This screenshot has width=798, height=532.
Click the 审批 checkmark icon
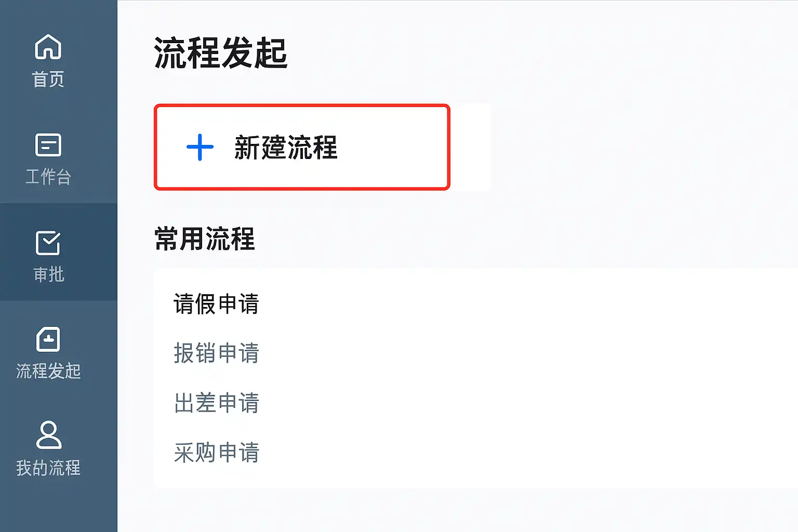point(48,243)
